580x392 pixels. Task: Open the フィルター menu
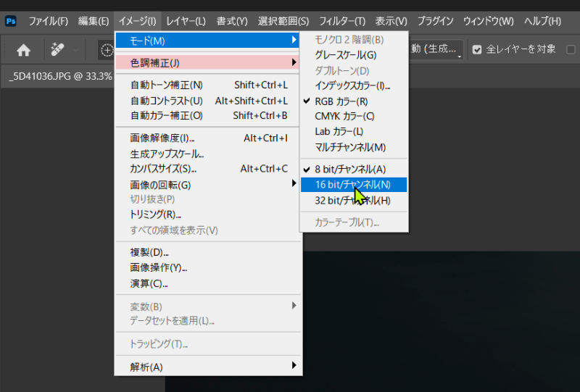click(x=341, y=21)
